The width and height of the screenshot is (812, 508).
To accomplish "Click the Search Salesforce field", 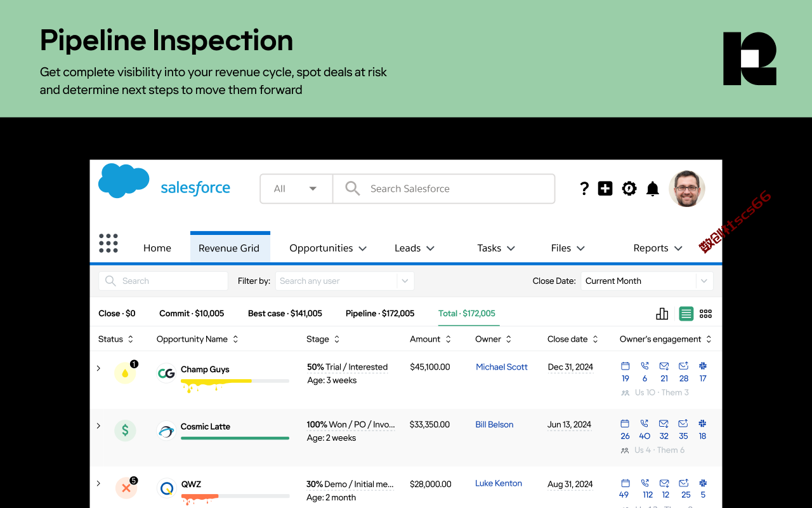I will point(444,189).
